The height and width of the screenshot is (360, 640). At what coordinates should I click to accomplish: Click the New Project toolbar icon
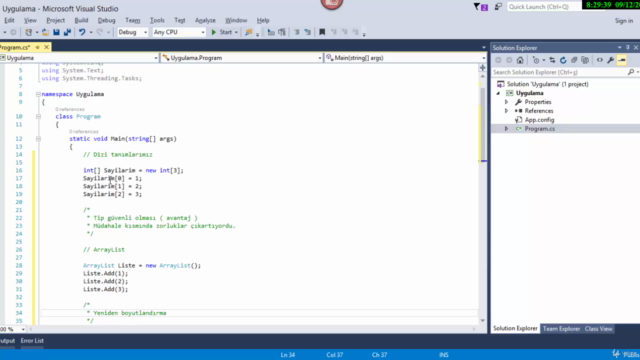[x=28, y=32]
